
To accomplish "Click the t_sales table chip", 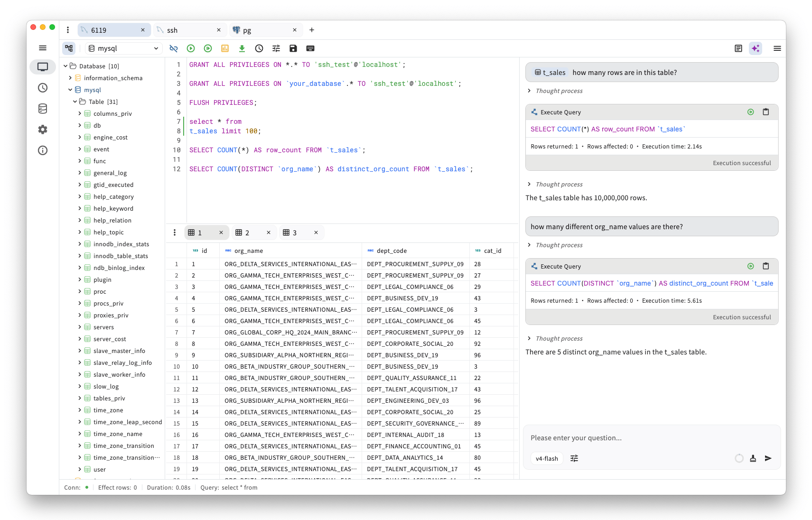I will click(551, 73).
